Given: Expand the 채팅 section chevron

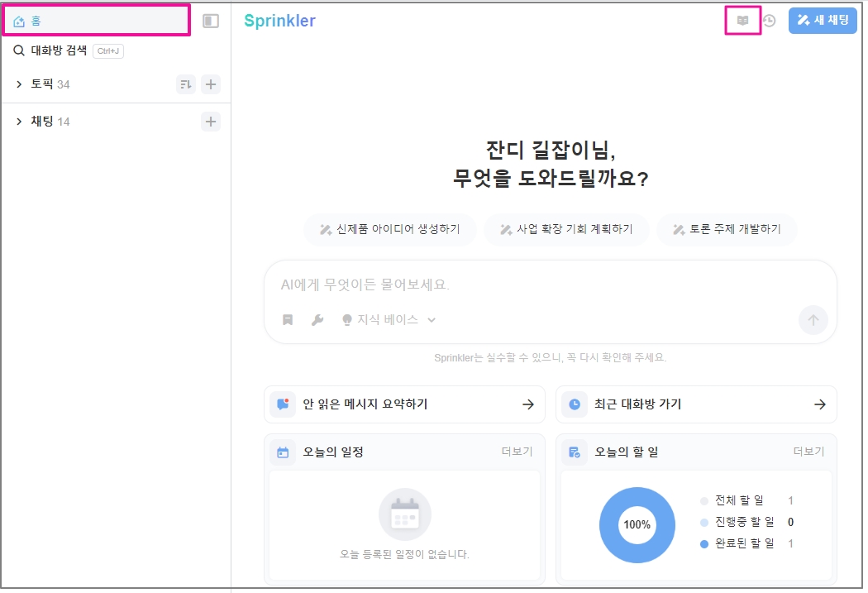Looking at the screenshot, I should pos(19,122).
